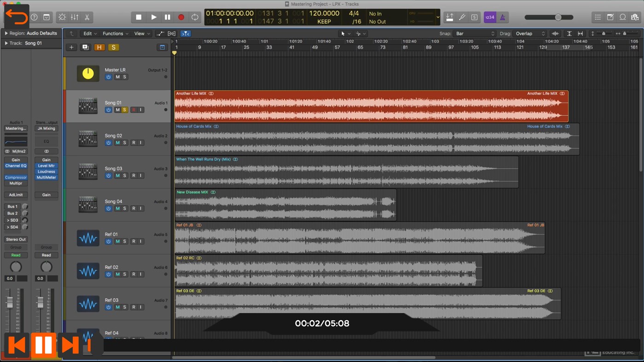Image resolution: width=644 pixels, height=362 pixels.
Task: Open the Mastering channel strip setting
Action: (16, 128)
